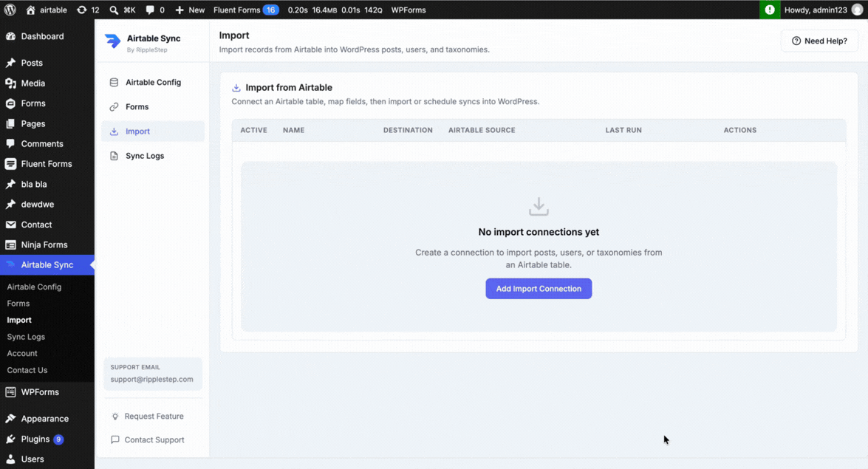This screenshot has height=469, width=868.
Task: Click the Contact Support chat icon
Action: (x=115, y=439)
